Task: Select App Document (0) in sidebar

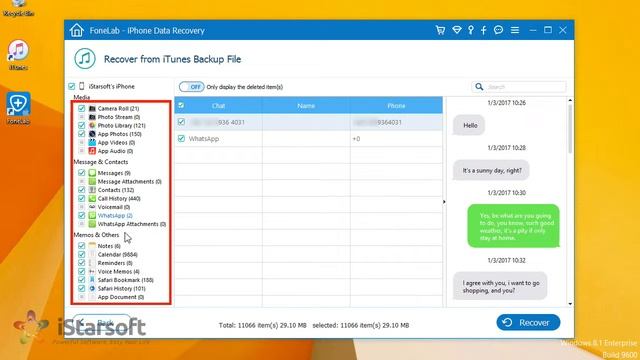Action: (121, 297)
